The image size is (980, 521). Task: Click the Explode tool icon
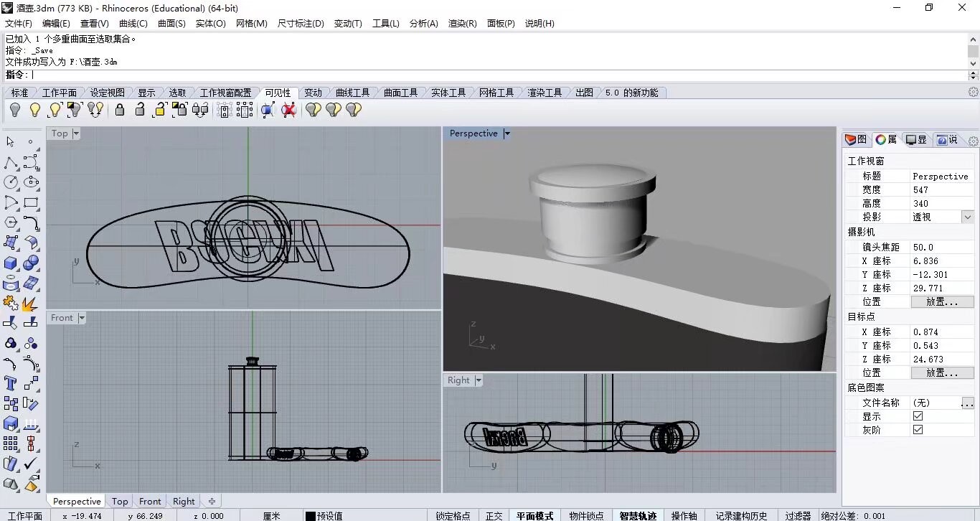coord(31,303)
